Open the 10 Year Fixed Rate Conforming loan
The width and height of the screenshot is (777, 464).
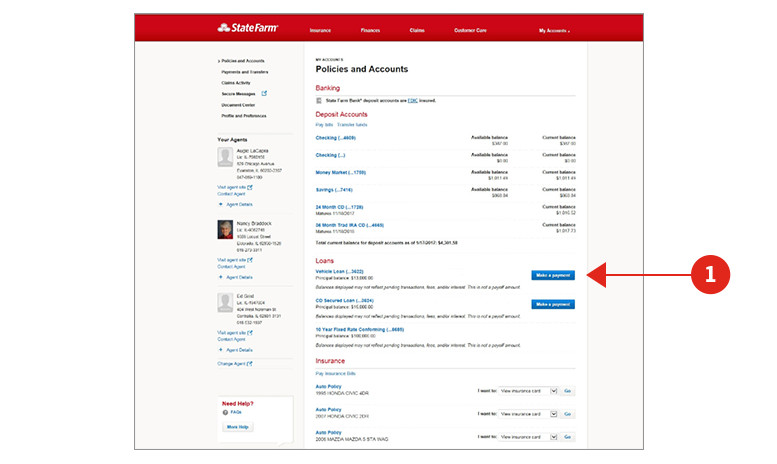pyautogui.click(x=360, y=330)
